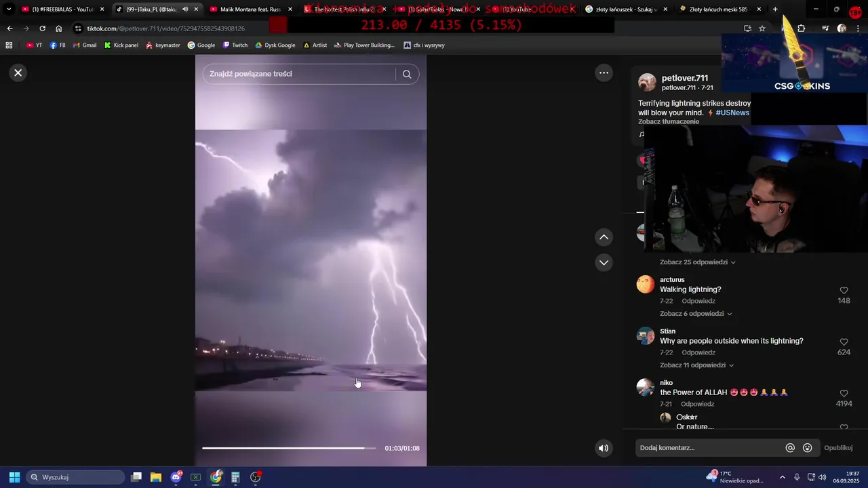Switch to 'złoty łańcuszek - Szukaj' tab

point(627,9)
